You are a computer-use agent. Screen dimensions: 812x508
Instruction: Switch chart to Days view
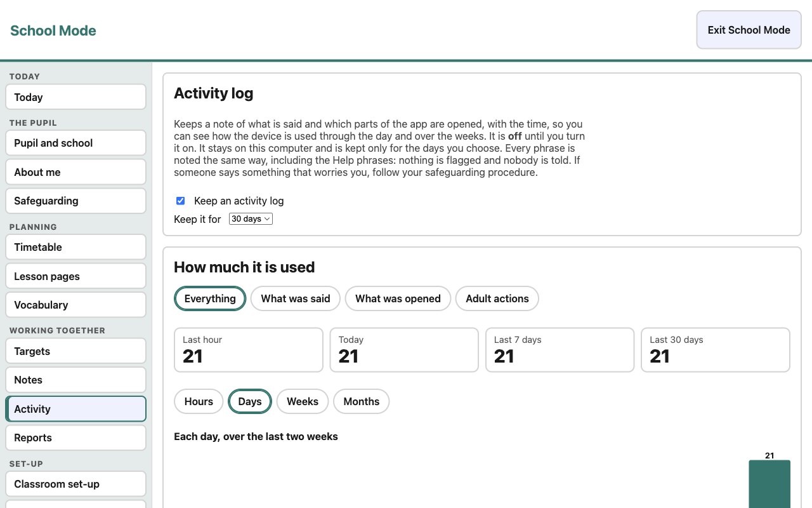[x=250, y=401]
